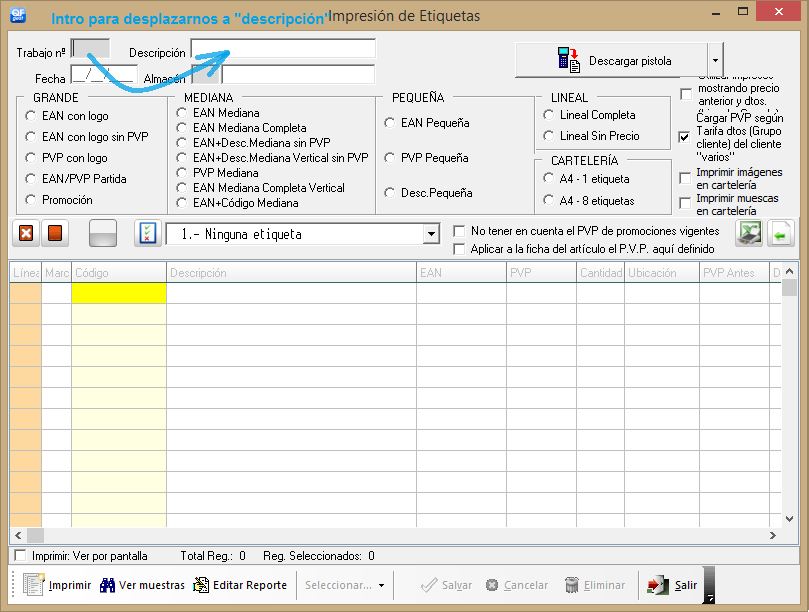Click the Almacén name field
This screenshot has height=612, width=809.
point(298,75)
